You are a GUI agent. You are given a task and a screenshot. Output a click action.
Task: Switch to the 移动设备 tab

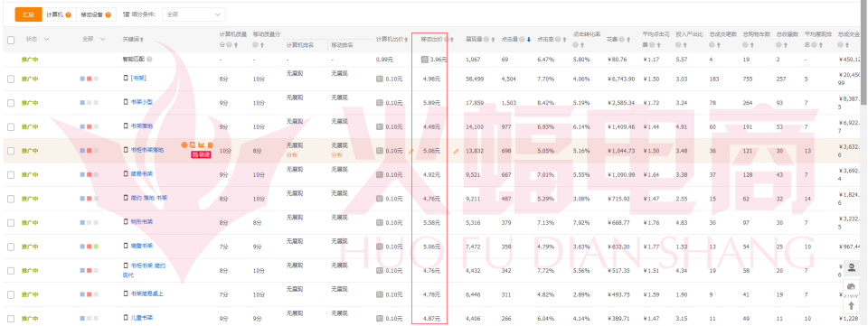tap(96, 14)
